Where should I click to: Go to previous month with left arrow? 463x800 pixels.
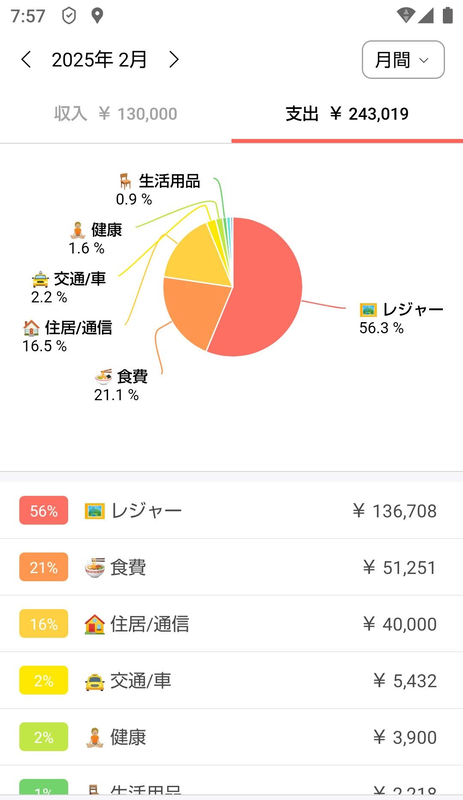26,60
